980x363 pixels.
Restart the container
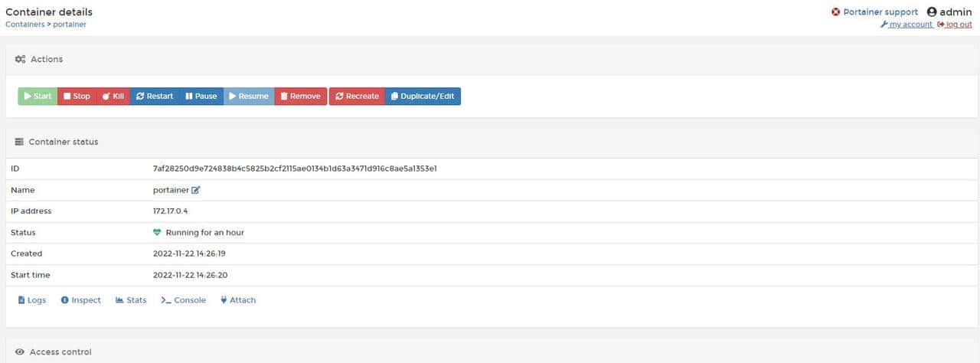click(x=155, y=96)
